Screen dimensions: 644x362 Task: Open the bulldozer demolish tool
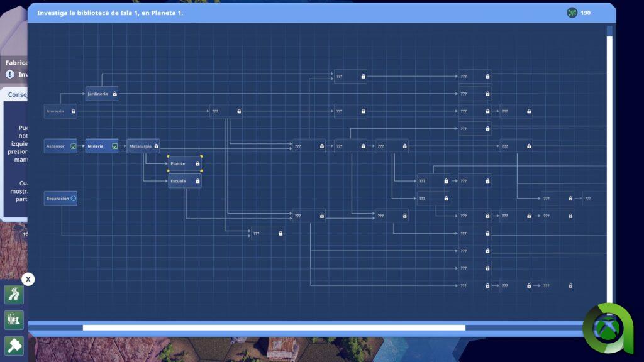(x=14, y=320)
